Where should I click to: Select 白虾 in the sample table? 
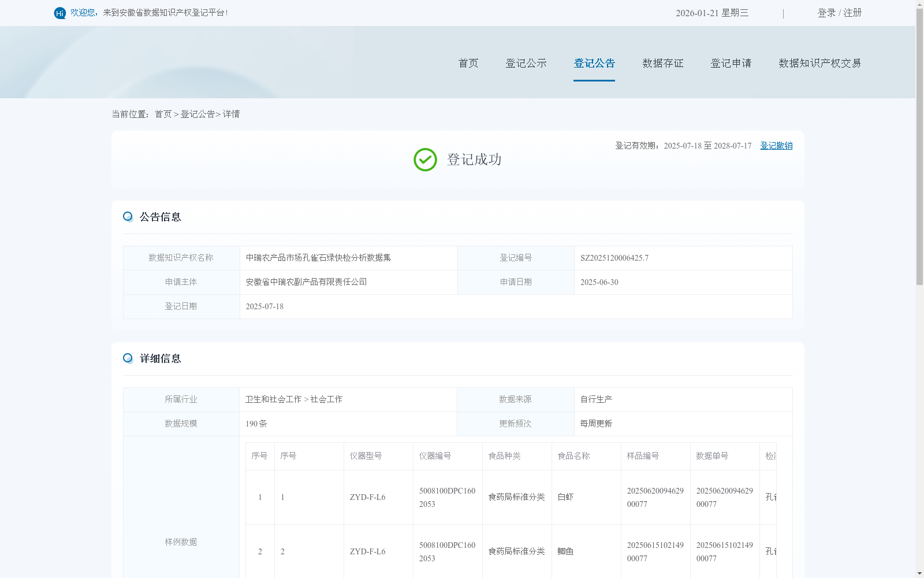pyautogui.click(x=565, y=497)
